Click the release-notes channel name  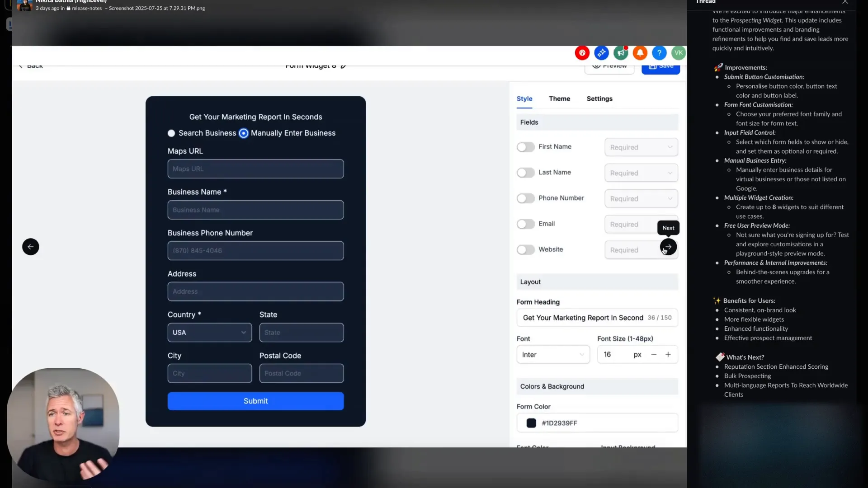click(x=87, y=8)
